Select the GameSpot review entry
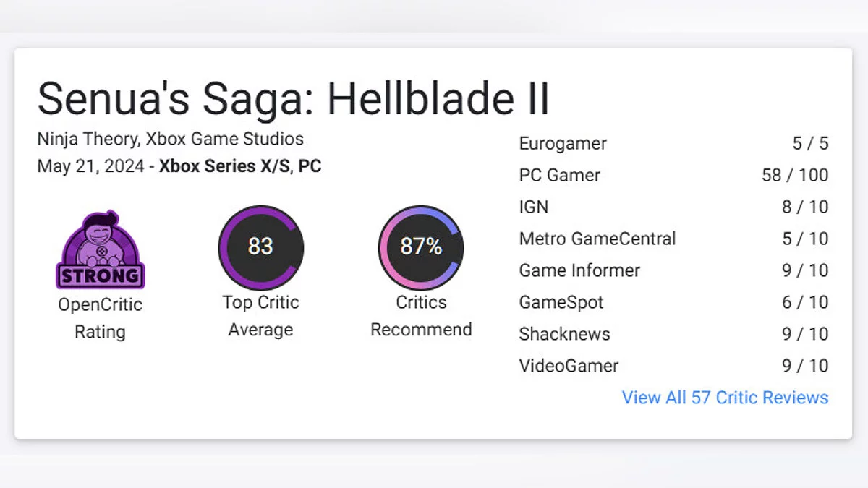 [561, 302]
